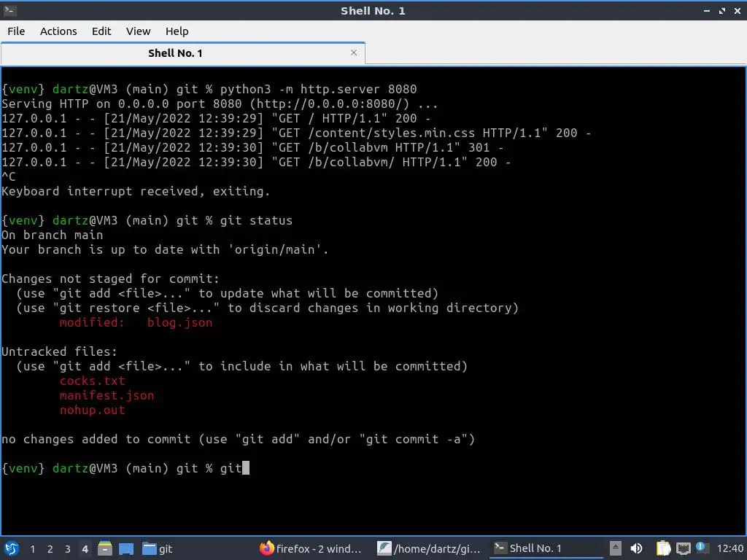Image resolution: width=747 pixels, height=560 pixels.
Task: Switch to the /home/dartz/gi... editor taskbar entry
Action: [429, 548]
